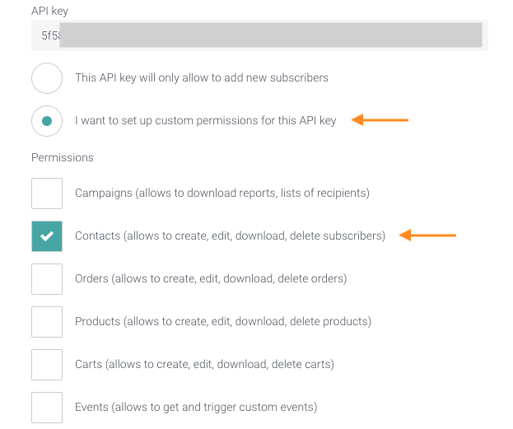This screenshot has height=429, width=513.
Task: Tick the Orders permission checkbox
Action: [x=47, y=279]
